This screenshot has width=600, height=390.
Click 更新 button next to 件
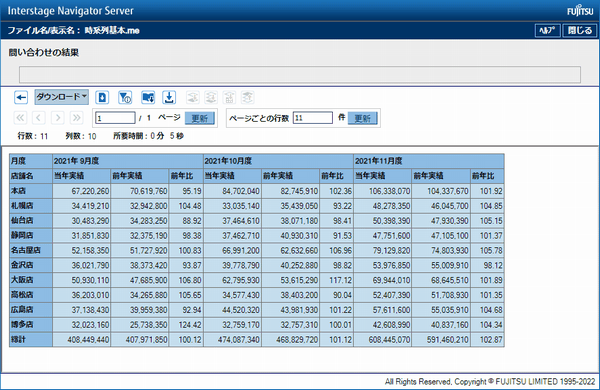point(363,118)
